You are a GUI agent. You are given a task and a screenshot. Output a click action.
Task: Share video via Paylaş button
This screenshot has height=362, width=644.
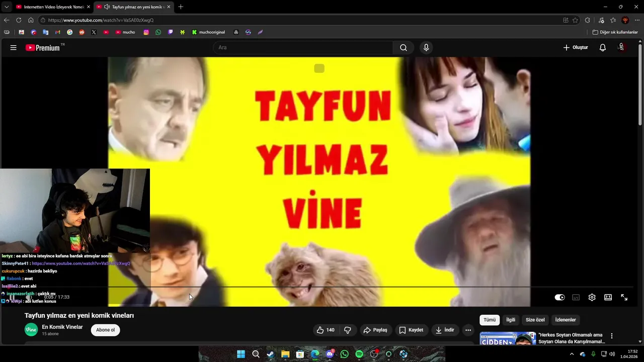pyautogui.click(x=375, y=330)
